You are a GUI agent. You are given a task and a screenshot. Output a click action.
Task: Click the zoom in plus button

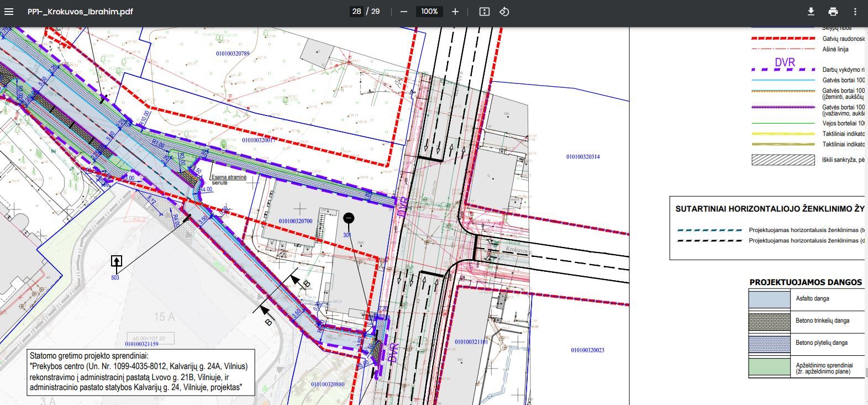(455, 12)
